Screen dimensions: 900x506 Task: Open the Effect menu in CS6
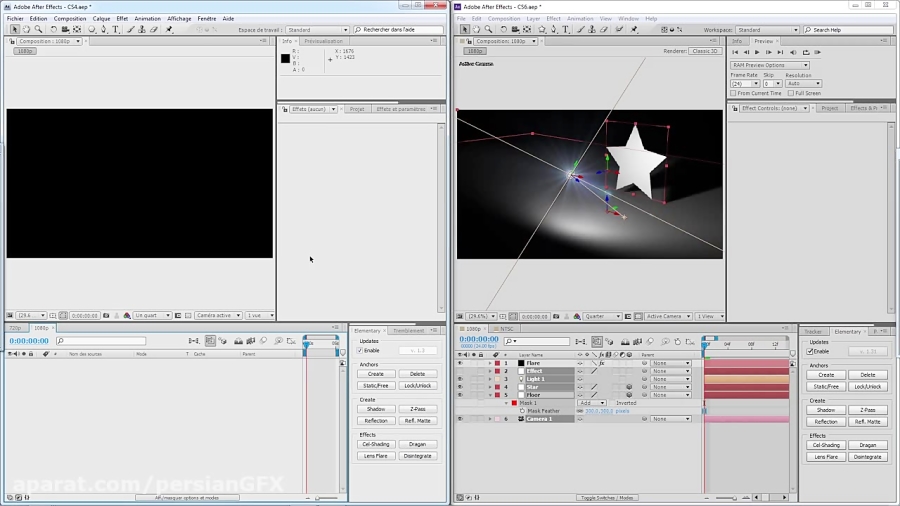click(x=553, y=18)
